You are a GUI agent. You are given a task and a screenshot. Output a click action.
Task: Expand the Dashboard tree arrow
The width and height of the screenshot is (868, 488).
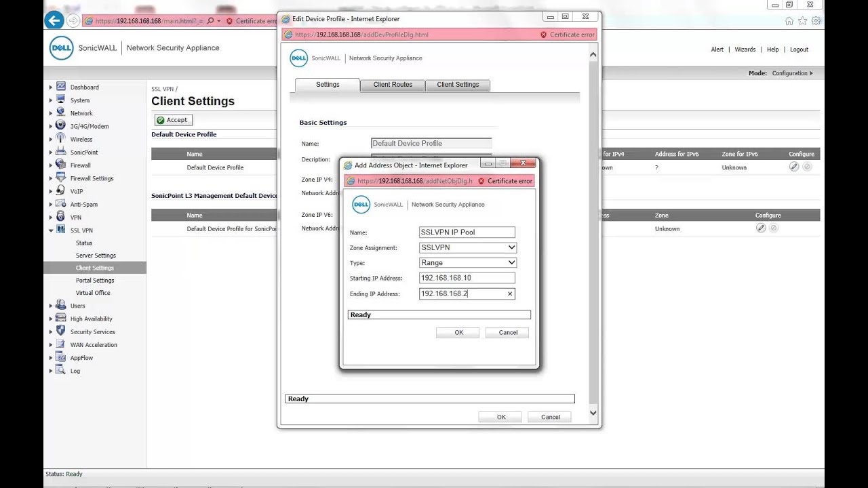pyautogui.click(x=50, y=87)
